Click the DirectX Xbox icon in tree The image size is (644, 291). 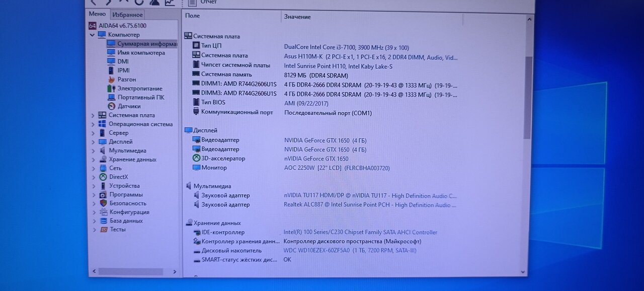coord(103,177)
